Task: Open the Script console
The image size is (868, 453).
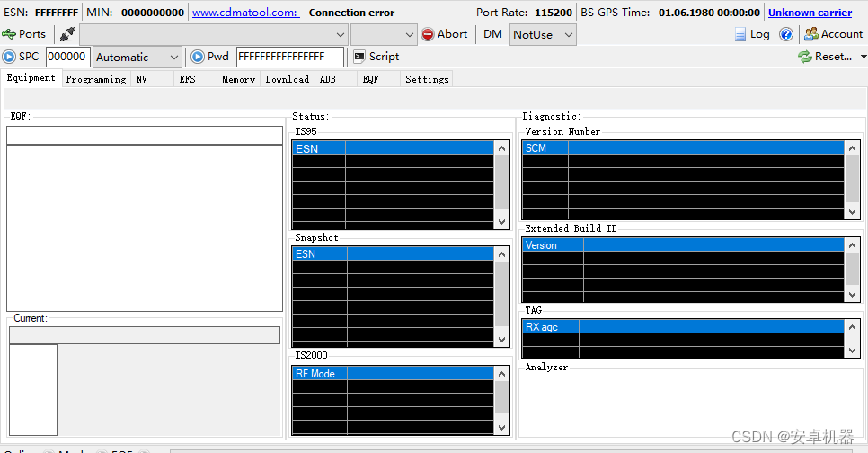Action: click(x=376, y=57)
